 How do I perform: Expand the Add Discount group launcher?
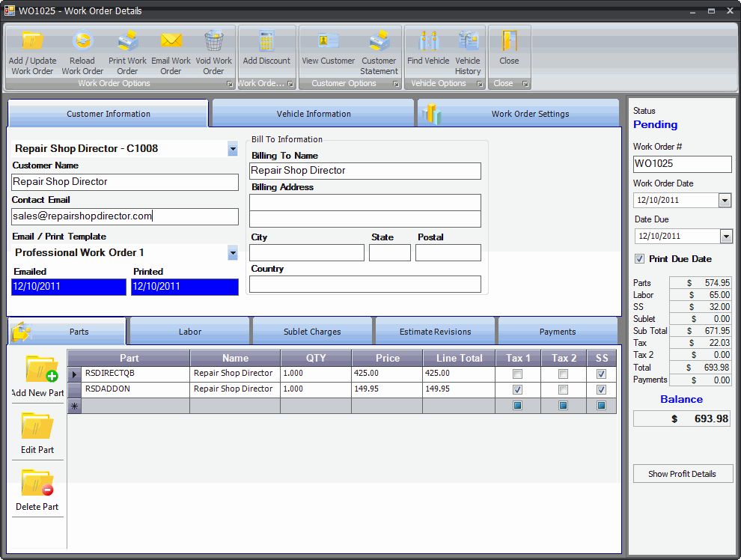290,84
